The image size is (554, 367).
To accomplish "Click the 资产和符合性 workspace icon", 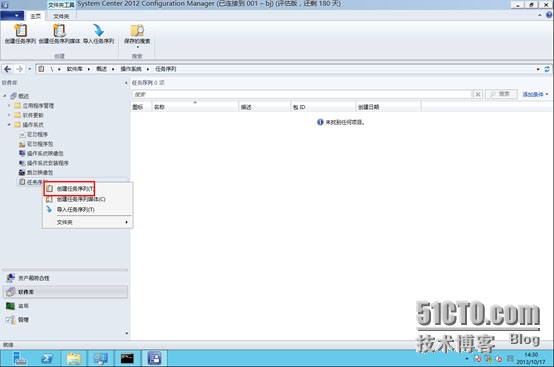I will (11, 278).
